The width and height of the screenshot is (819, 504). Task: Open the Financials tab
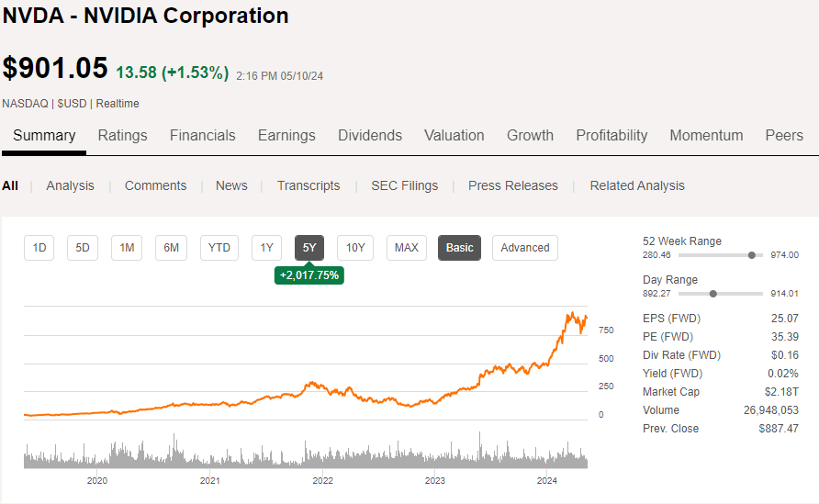pyautogui.click(x=202, y=136)
